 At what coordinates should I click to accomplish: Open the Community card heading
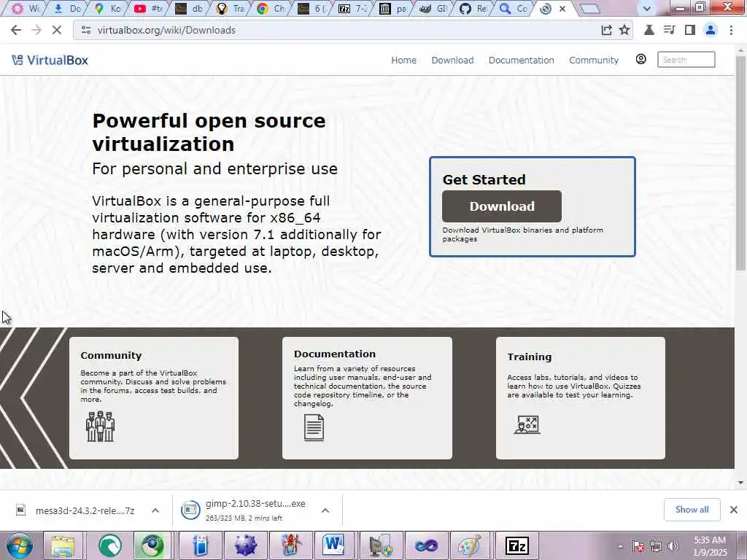(x=111, y=355)
